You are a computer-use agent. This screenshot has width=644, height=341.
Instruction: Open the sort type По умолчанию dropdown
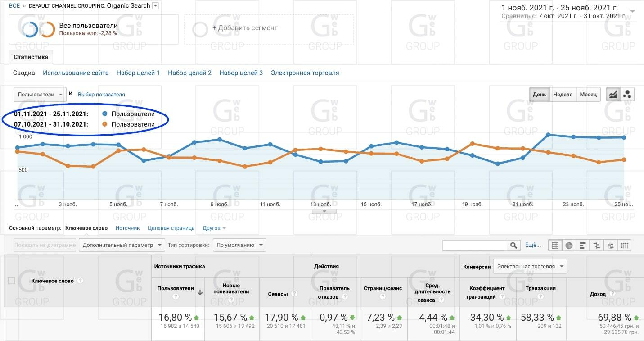tap(239, 245)
